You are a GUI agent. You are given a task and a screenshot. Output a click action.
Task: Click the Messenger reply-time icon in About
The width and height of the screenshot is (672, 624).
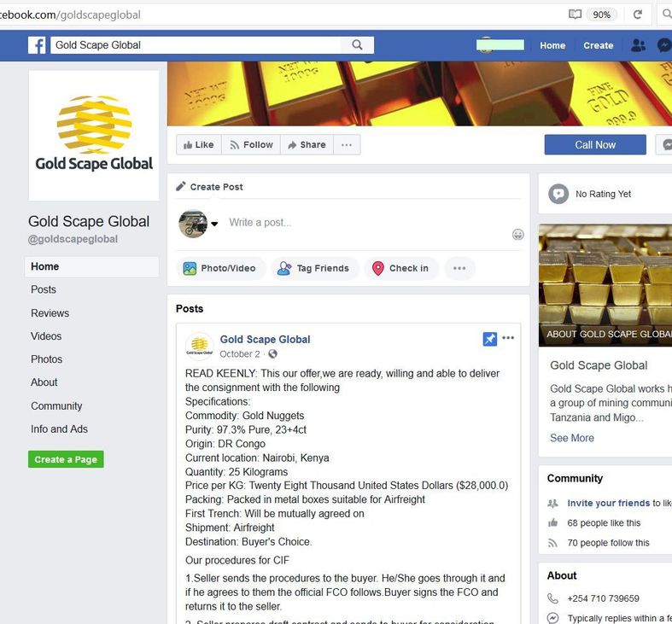tap(552, 618)
